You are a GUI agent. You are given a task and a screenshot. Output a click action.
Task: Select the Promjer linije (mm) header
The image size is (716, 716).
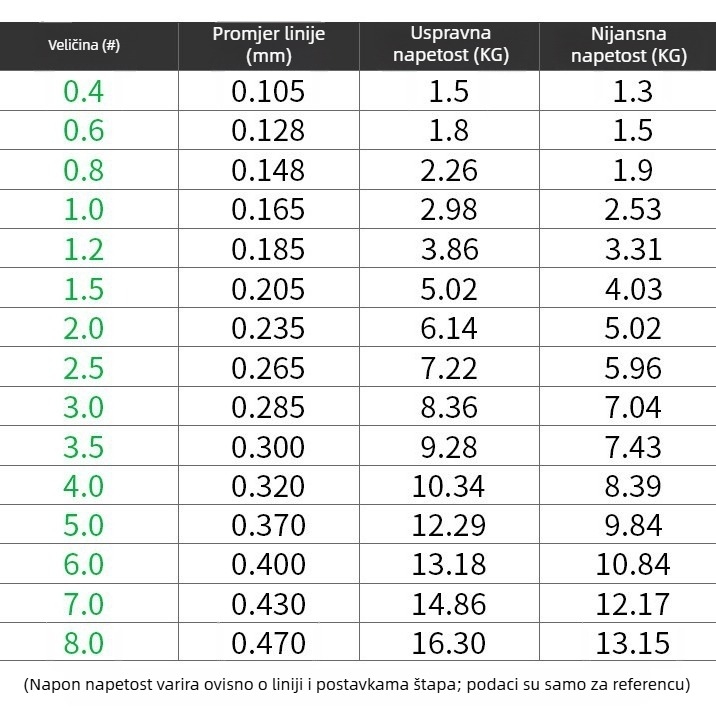268,45
